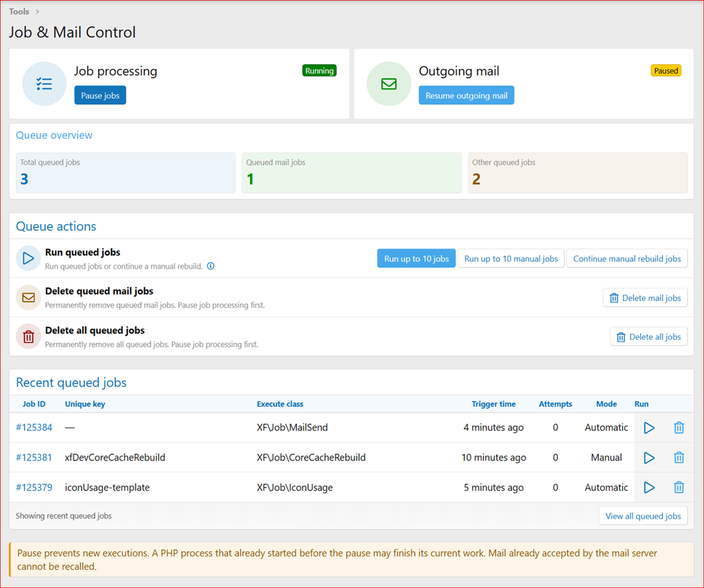
Task: Click Run up to 10 manual jobs
Action: (511, 258)
